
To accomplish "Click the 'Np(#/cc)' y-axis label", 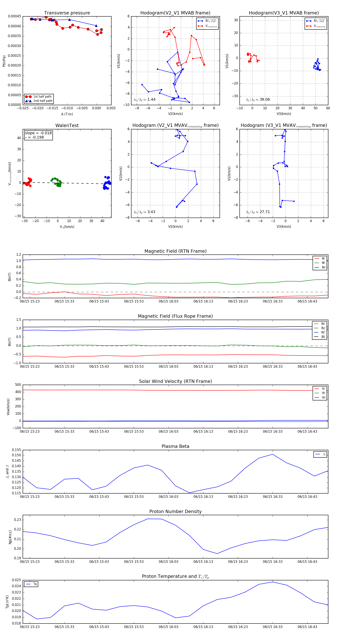I will (10, 537).
